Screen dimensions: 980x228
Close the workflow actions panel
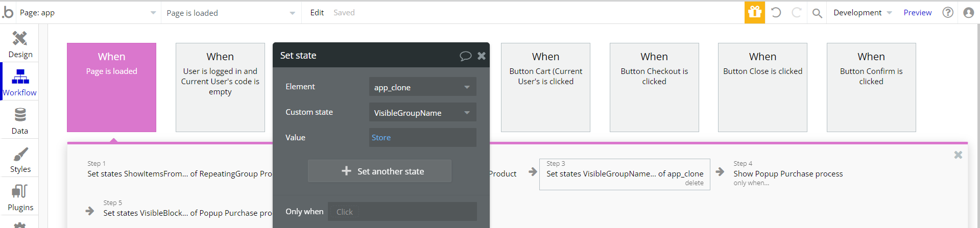[958, 155]
